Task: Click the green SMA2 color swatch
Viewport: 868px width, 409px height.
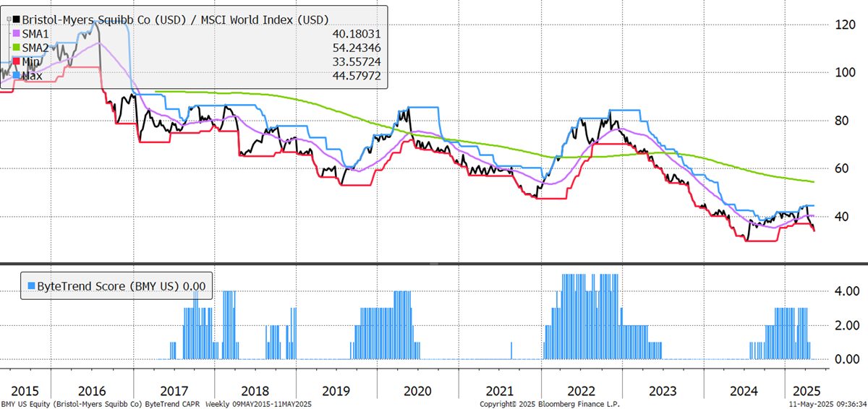Action: (17, 48)
